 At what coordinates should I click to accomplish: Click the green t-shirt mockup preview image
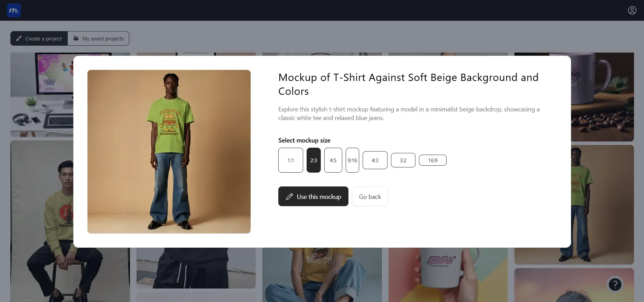169,152
